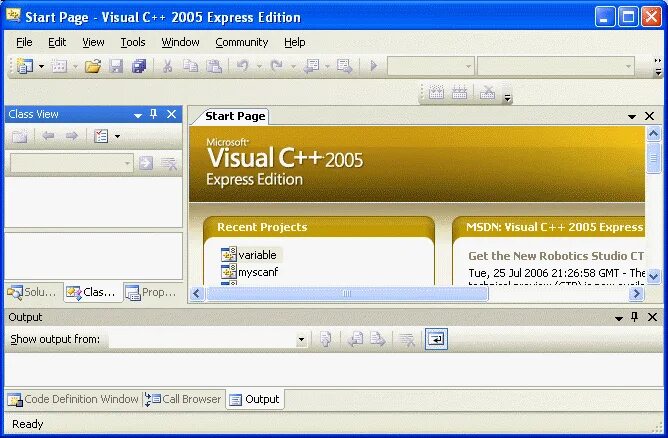668x438 pixels.
Task: Click the Paste clipboard icon
Action: coord(214,66)
